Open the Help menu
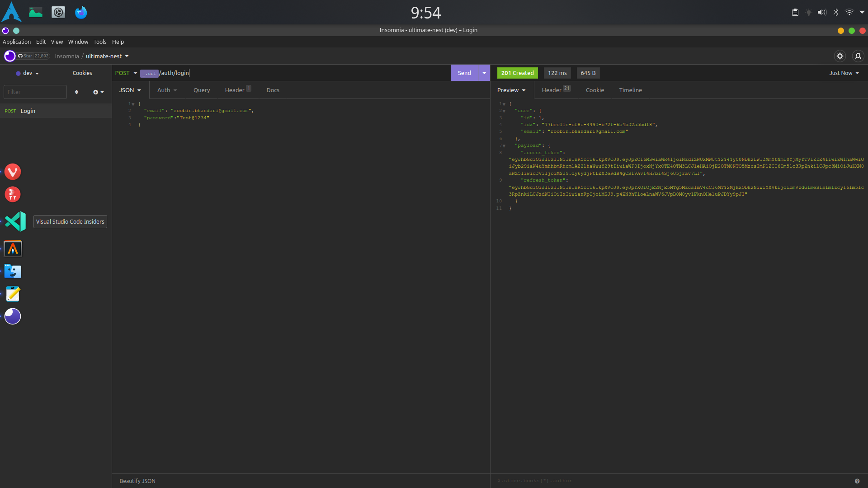Viewport: 868px width, 488px height. click(118, 42)
